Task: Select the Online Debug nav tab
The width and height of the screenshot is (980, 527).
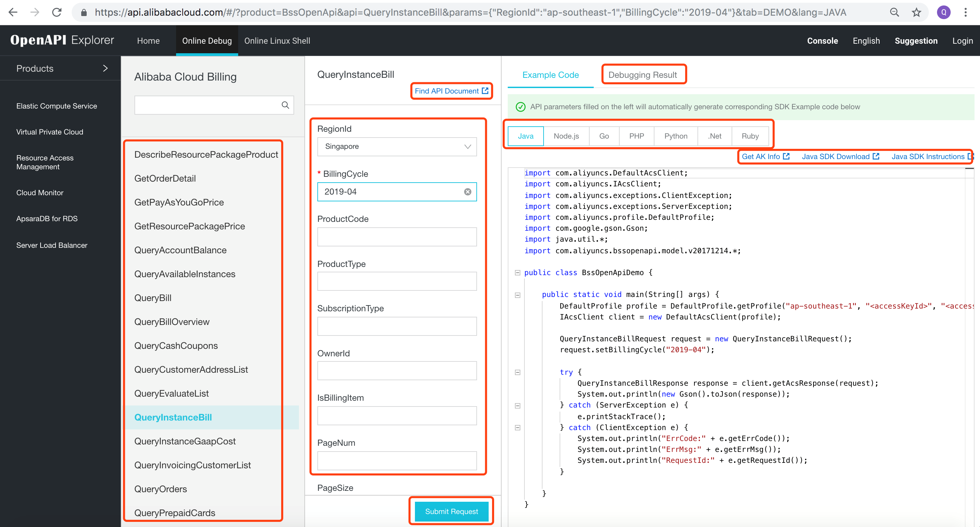Action: tap(207, 41)
